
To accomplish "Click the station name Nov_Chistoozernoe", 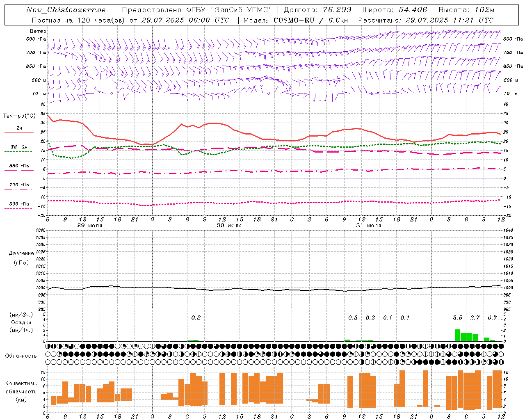I will click(66, 10).
